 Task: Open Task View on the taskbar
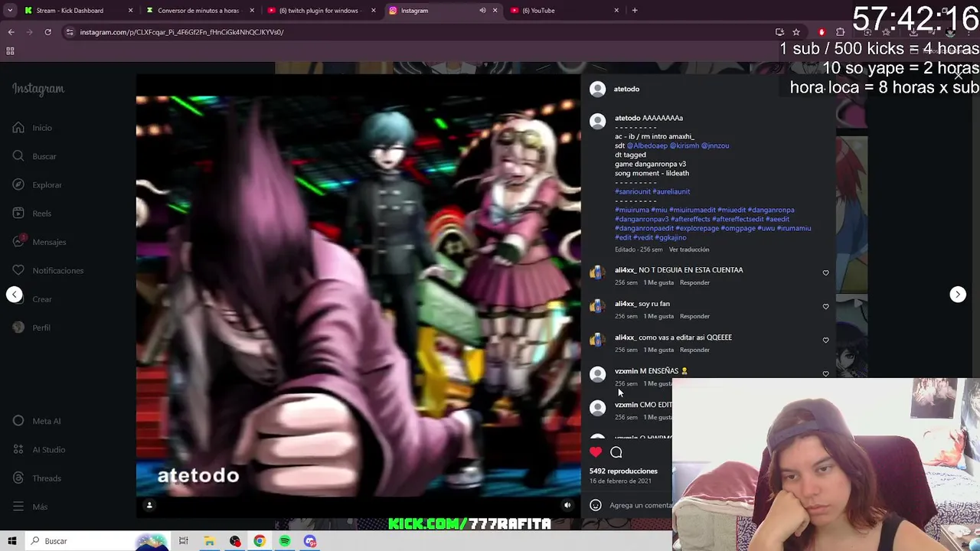point(183,541)
